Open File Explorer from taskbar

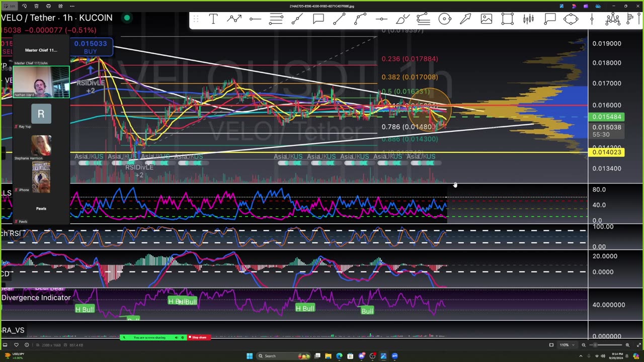click(x=328, y=356)
